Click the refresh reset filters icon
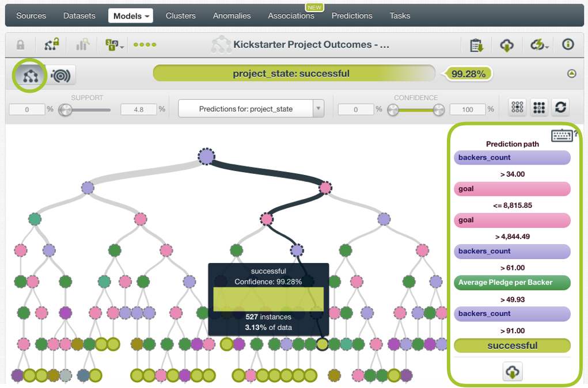The image size is (588, 388). coord(560,108)
